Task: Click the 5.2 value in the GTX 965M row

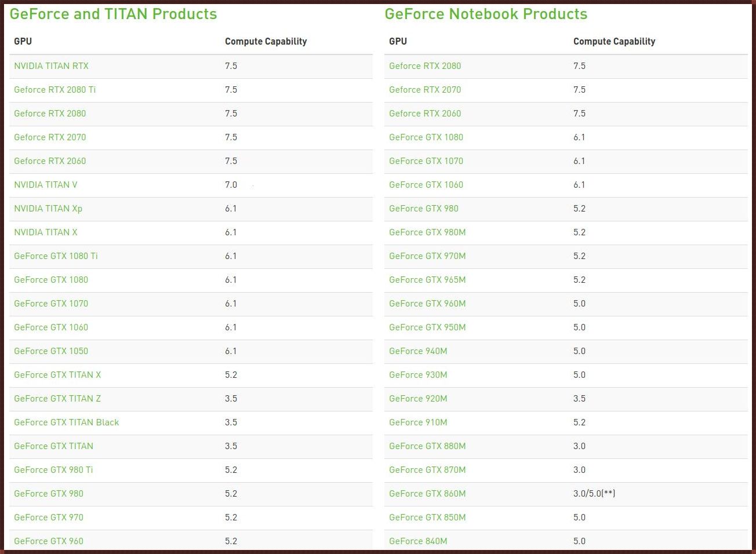Action: 579,280
